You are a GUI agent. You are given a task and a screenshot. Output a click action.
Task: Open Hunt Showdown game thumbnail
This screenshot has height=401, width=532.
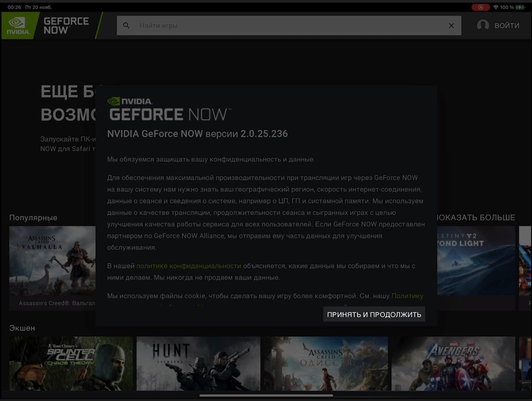click(198, 364)
